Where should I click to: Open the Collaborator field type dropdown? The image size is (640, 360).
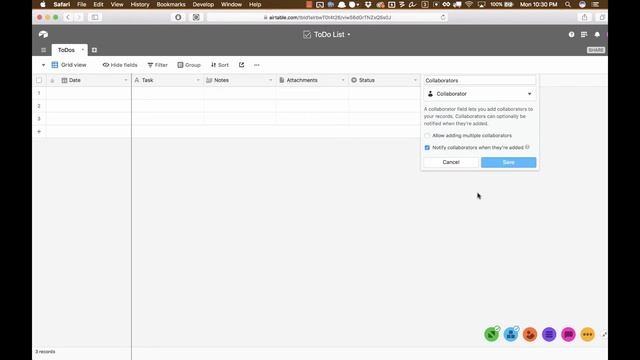[x=480, y=94]
